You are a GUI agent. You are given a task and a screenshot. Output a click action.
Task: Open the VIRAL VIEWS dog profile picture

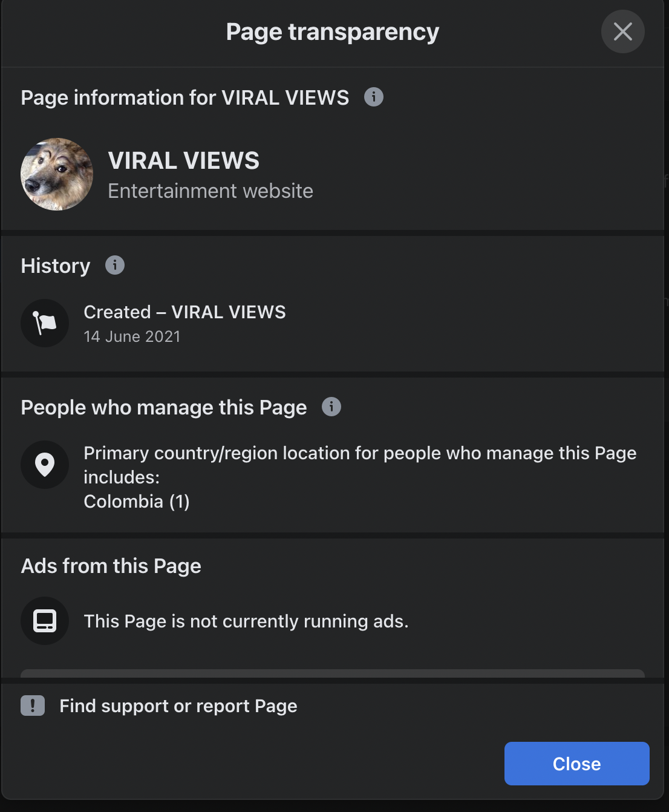pos(57,174)
